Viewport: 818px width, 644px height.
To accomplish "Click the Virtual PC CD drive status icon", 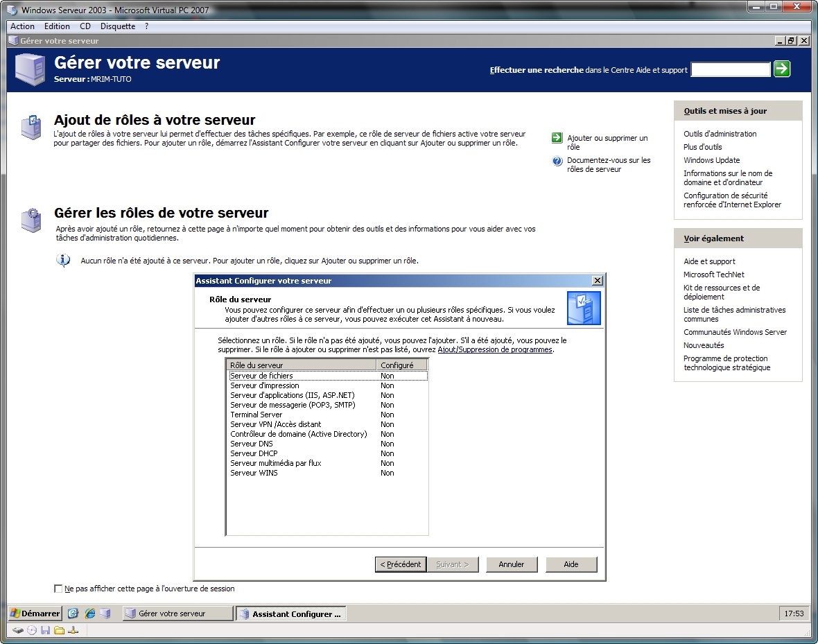I will click(x=32, y=630).
